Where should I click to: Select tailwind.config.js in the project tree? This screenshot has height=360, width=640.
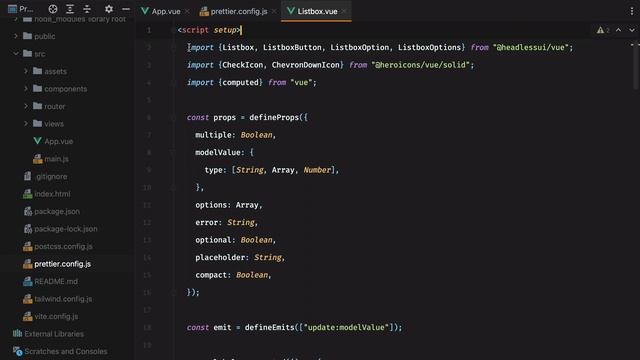pos(63,299)
